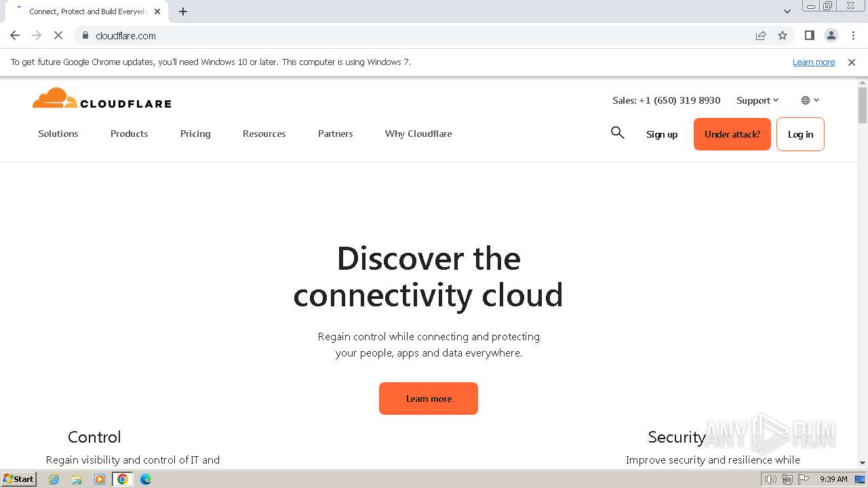This screenshot has width=868, height=488.
Task: Click the Sign up link
Action: (662, 134)
